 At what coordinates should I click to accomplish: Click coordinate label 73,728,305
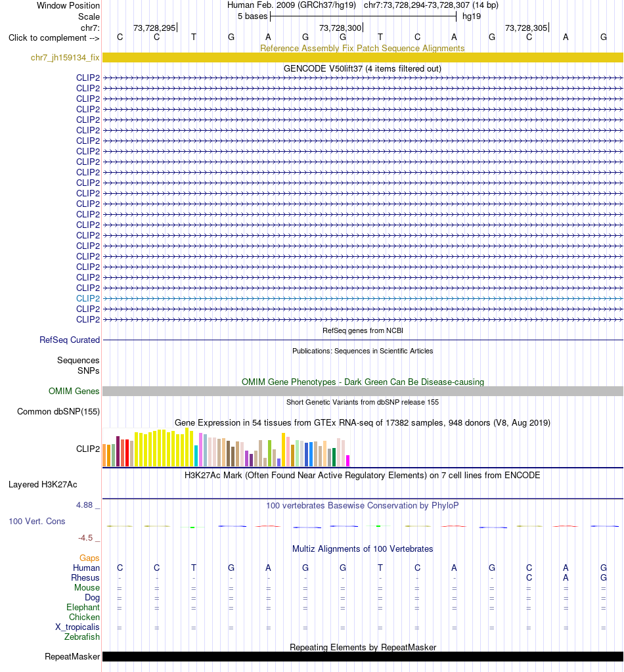point(526,28)
